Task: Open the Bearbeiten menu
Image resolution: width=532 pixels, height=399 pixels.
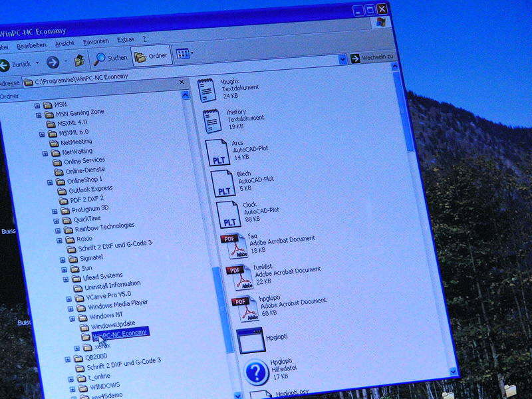Action: click(x=31, y=45)
